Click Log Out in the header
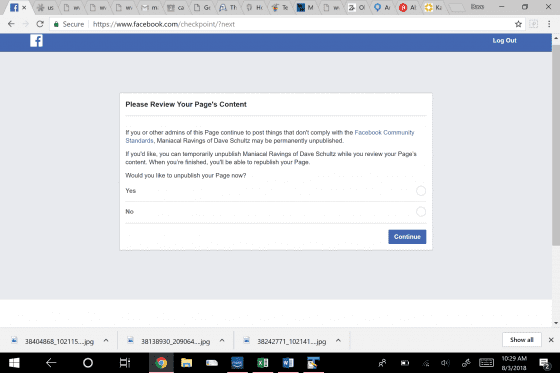Screen dimensions: 560x373 click(504, 41)
